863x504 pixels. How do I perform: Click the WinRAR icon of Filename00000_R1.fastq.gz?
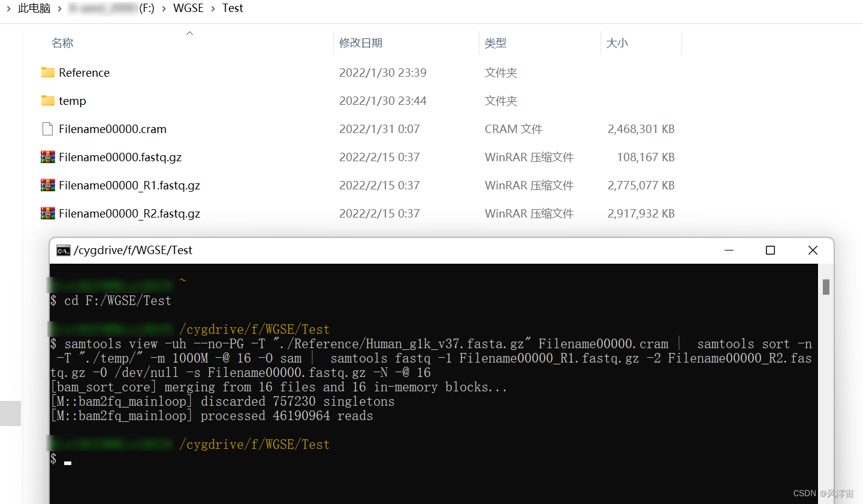pos(47,185)
